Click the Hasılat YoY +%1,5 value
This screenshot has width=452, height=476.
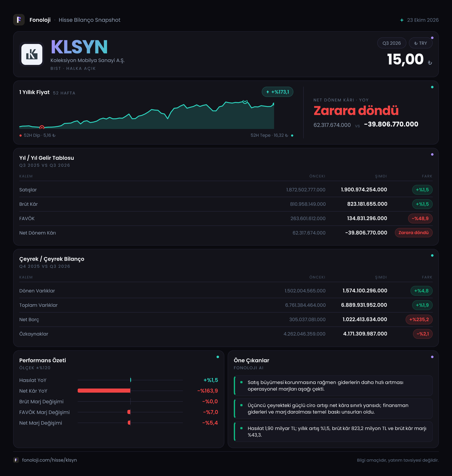tap(211, 380)
